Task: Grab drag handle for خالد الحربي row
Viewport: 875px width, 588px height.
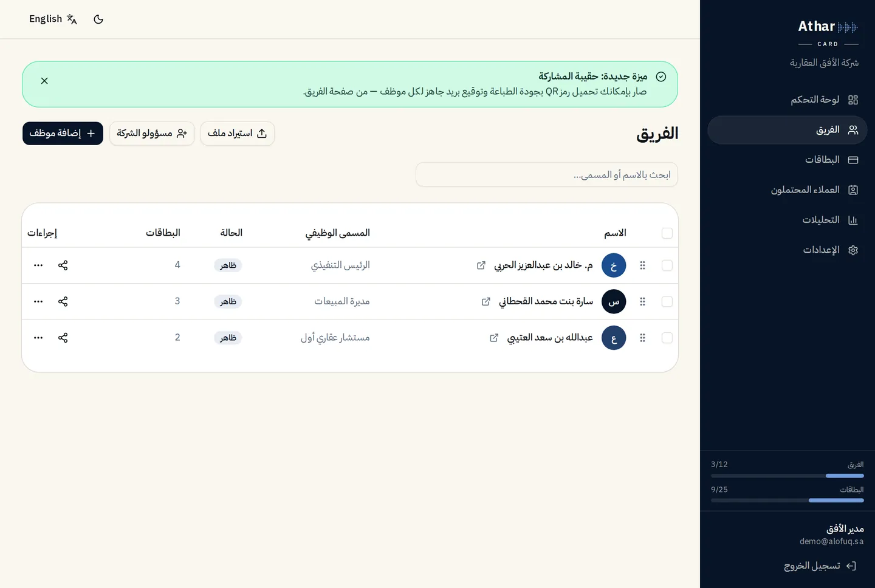Action: 643,265
